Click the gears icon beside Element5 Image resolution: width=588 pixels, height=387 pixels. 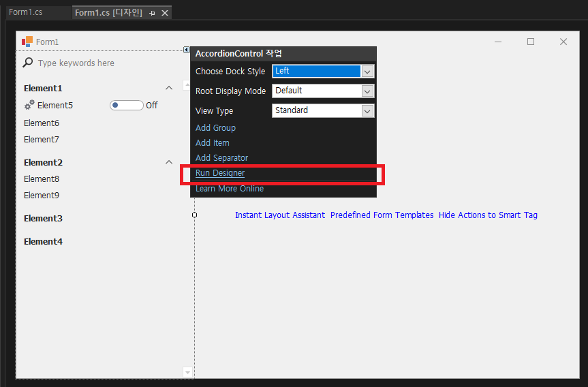[29, 105]
